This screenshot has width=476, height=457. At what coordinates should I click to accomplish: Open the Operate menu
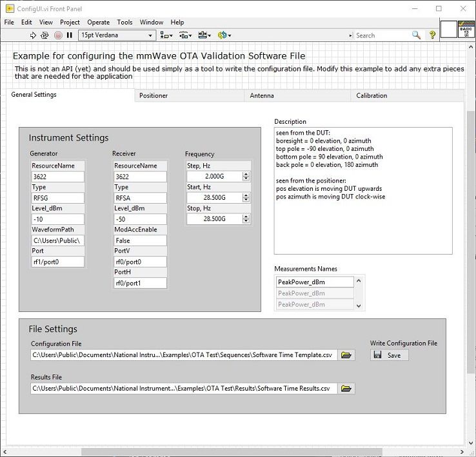pos(98,22)
